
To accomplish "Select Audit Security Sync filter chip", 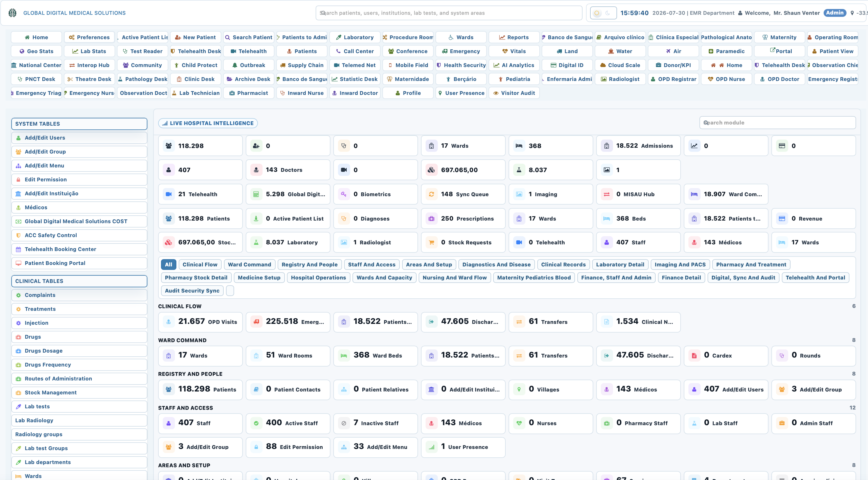I will [192, 290].
